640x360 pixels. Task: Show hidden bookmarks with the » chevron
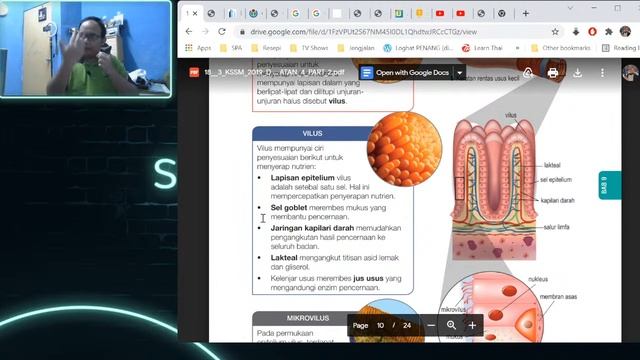(517, 48)
